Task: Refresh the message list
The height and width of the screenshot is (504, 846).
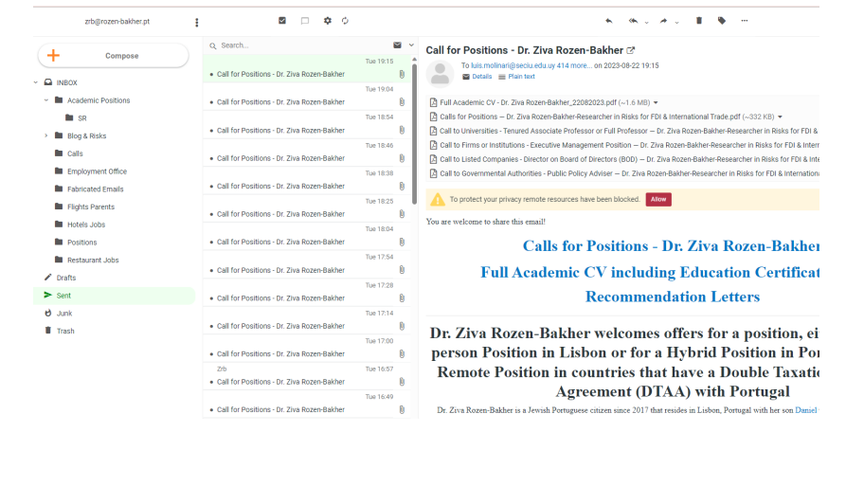Action: click(x=345, y=21)
